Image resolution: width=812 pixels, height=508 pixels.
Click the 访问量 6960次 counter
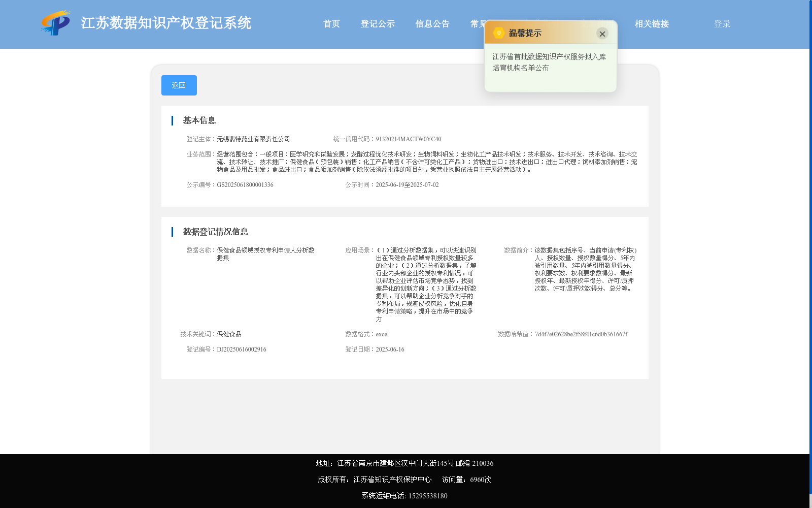point(466,480)
